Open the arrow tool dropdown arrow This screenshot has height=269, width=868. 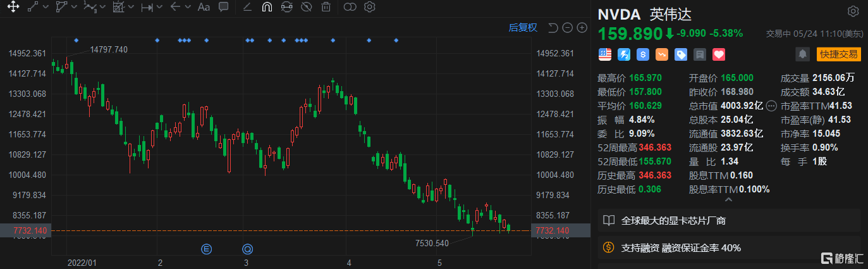[x=188, y=8]
